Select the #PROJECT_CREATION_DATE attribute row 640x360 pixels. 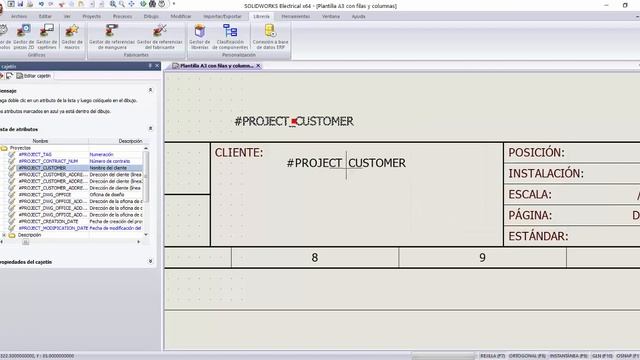point(76,222)
